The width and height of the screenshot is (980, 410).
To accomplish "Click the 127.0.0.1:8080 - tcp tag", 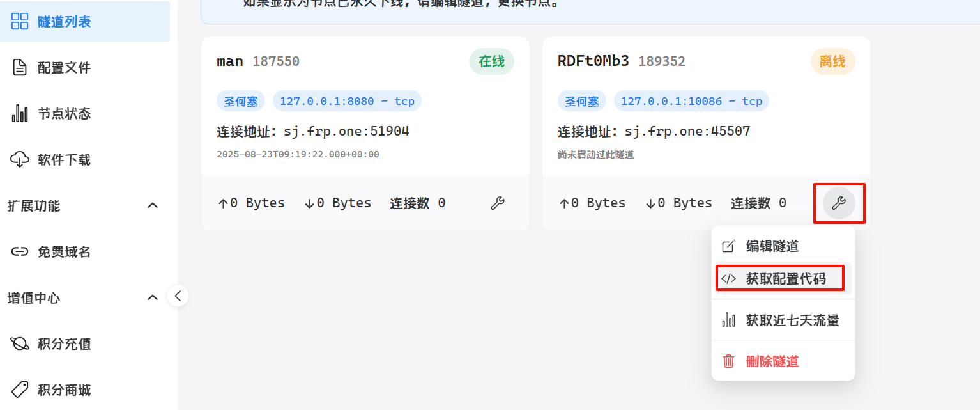I will [x=347, y=101].
